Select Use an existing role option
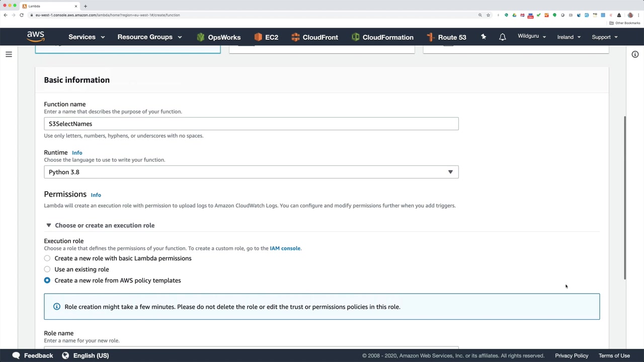644x362 pixels. tap(47, 269)
